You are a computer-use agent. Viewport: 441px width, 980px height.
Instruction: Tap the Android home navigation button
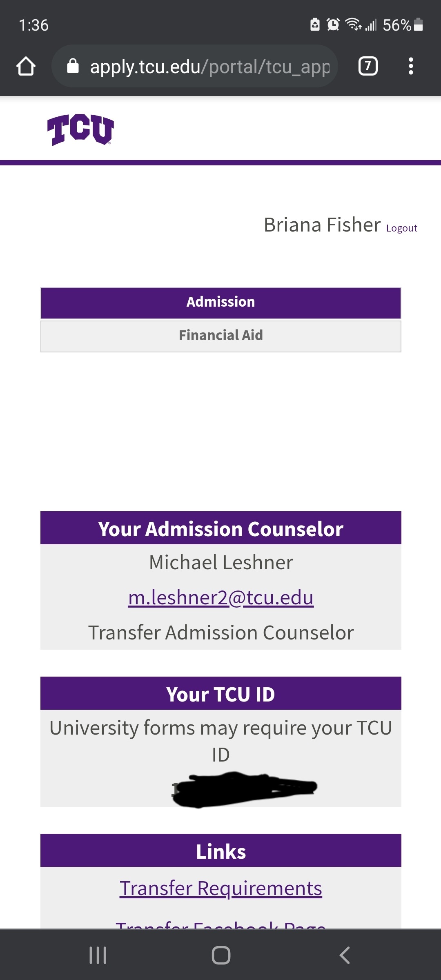pos(221,955)
